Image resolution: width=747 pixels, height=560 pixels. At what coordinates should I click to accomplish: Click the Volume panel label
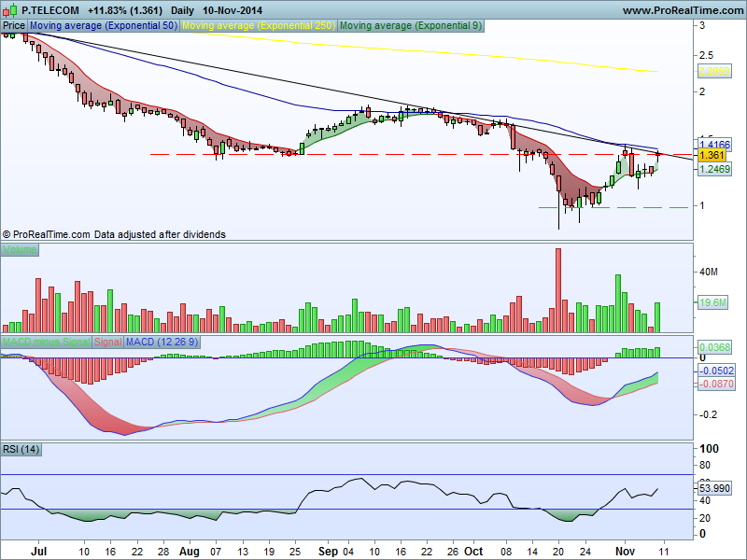point(20,249)
